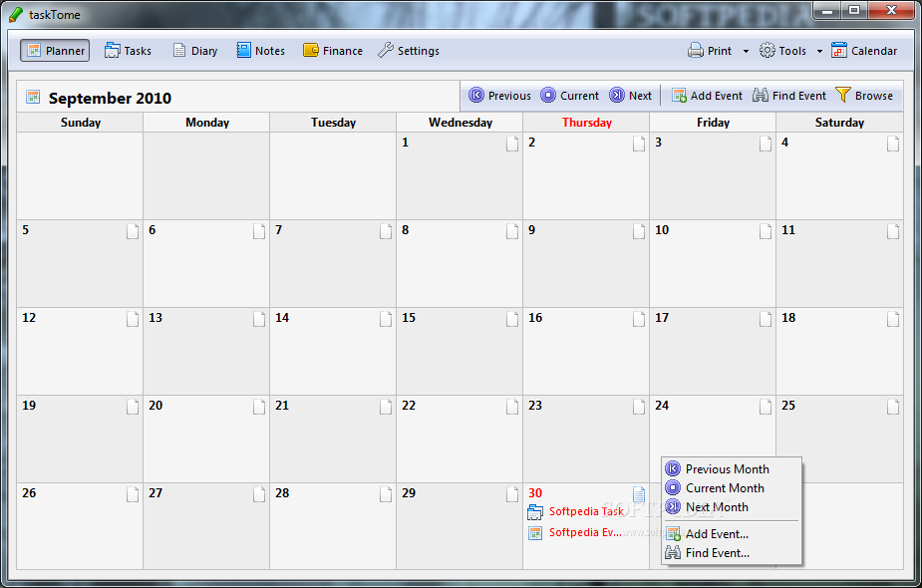Click the note icon on September 25
922x588 pixels.
pos(893,407)
